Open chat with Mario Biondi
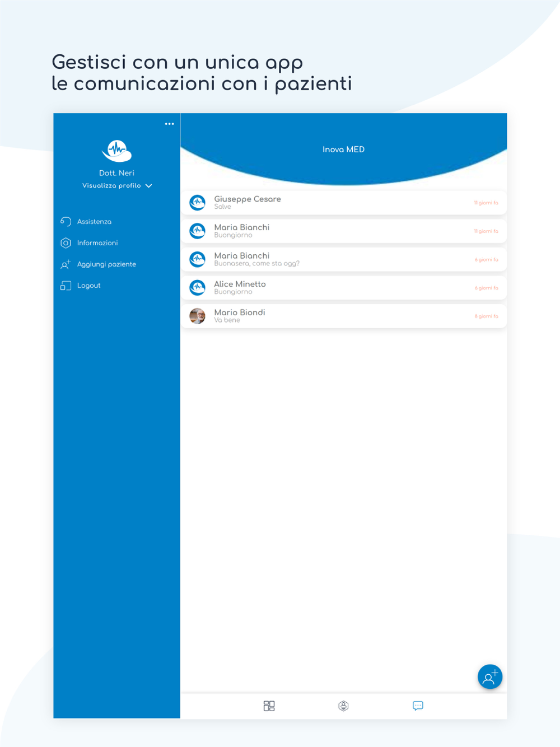Viewport: 560px width, 747px height. pyautogui.click(x=344, y=316)
